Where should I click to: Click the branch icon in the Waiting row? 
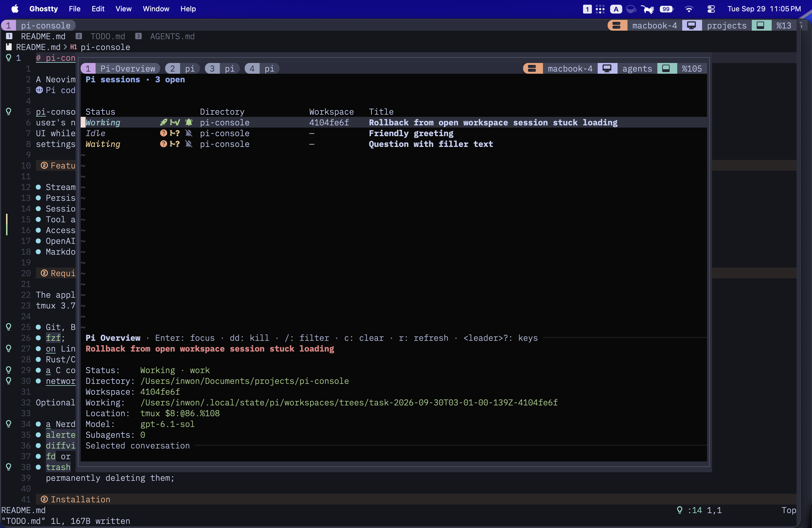[x=175, y=144]
